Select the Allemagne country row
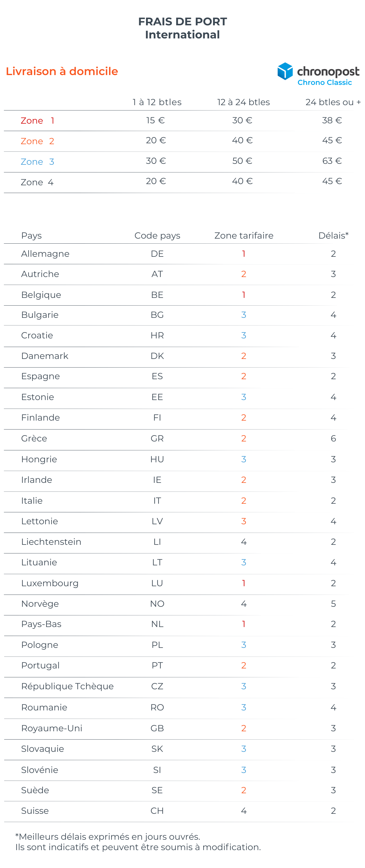Image resolution: width=365 pixels, height=868 pixels. tap(45, 254)
